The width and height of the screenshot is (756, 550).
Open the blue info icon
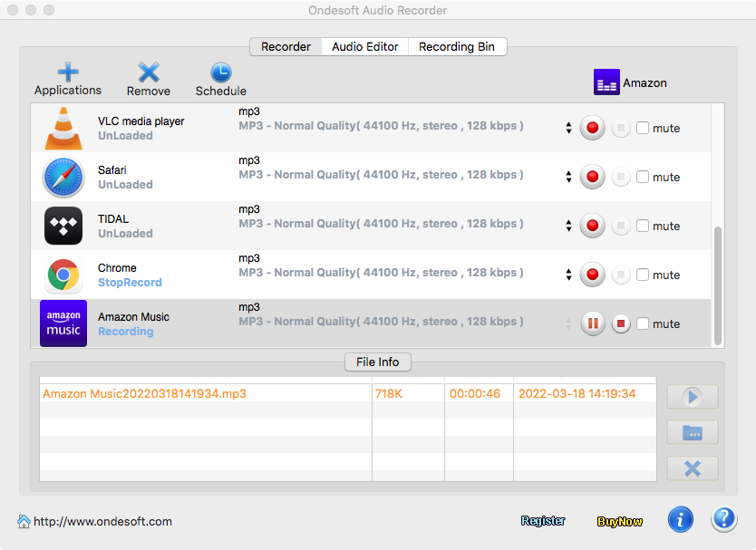[680, 519]
